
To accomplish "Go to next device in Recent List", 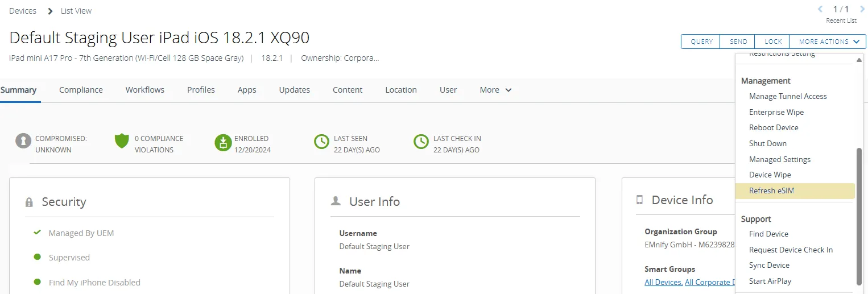I will tap(862, 9).
